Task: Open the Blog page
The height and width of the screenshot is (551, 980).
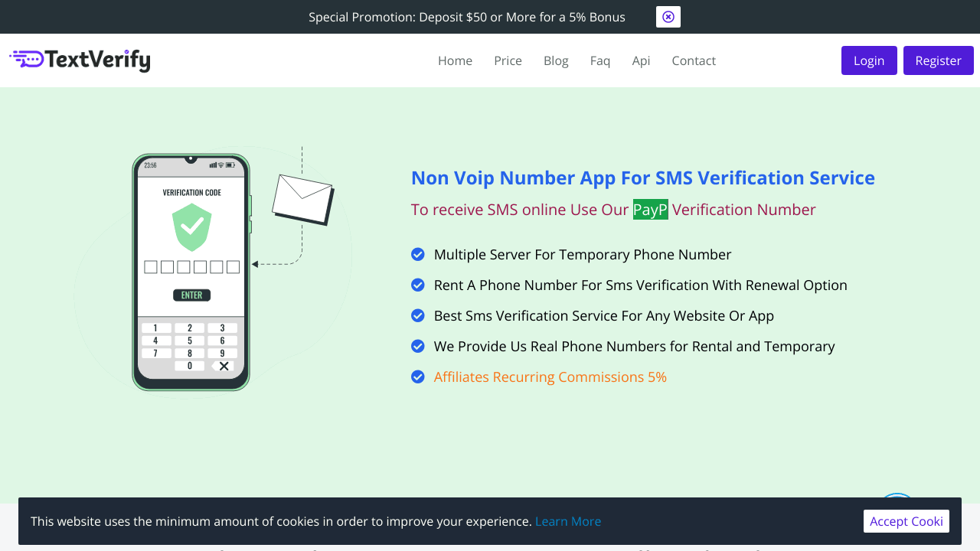Action: [x=556, y=61]
